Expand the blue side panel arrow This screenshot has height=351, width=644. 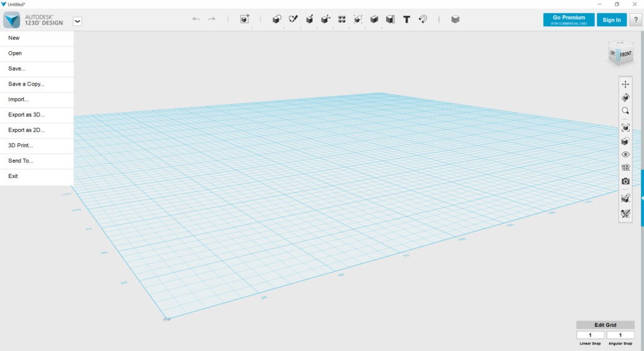[641, 198]
